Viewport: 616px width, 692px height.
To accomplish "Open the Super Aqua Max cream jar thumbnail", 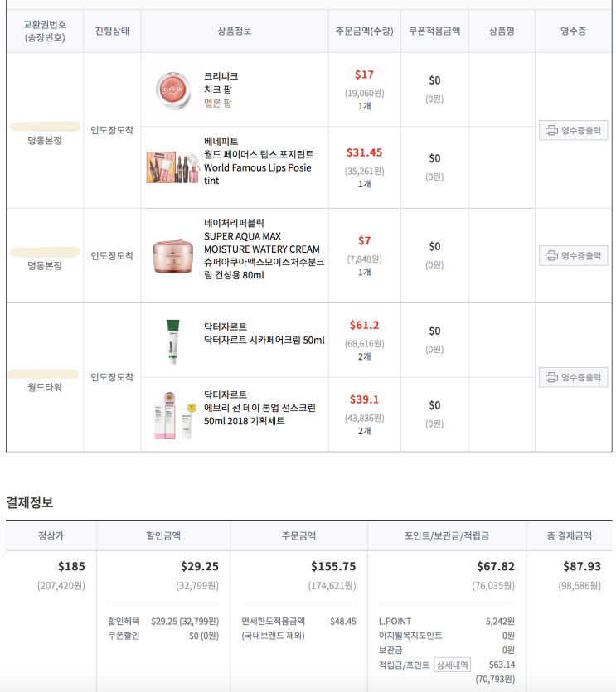I will [x=172, y=255].
